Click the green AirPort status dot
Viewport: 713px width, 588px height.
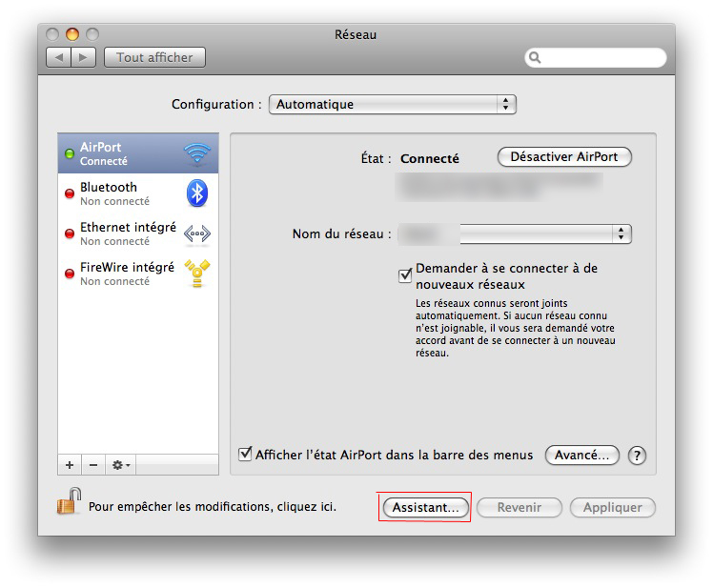70,153
